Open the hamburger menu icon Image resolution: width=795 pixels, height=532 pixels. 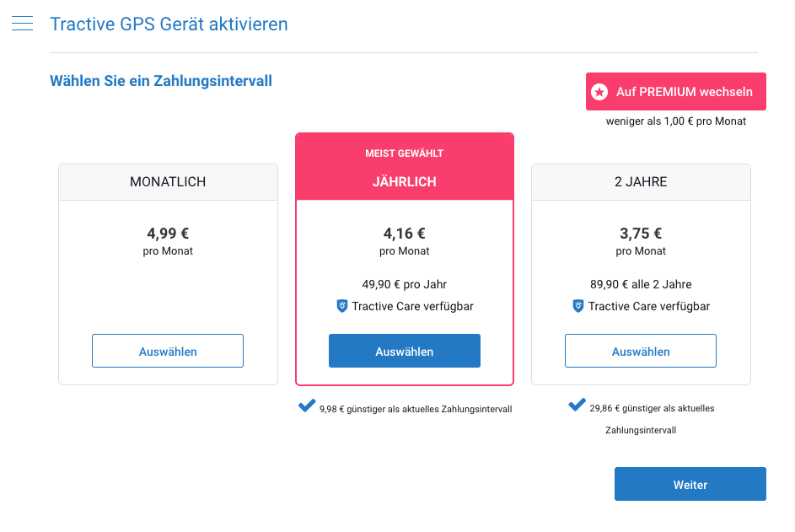pyautogui.click(x=22, y=24)
